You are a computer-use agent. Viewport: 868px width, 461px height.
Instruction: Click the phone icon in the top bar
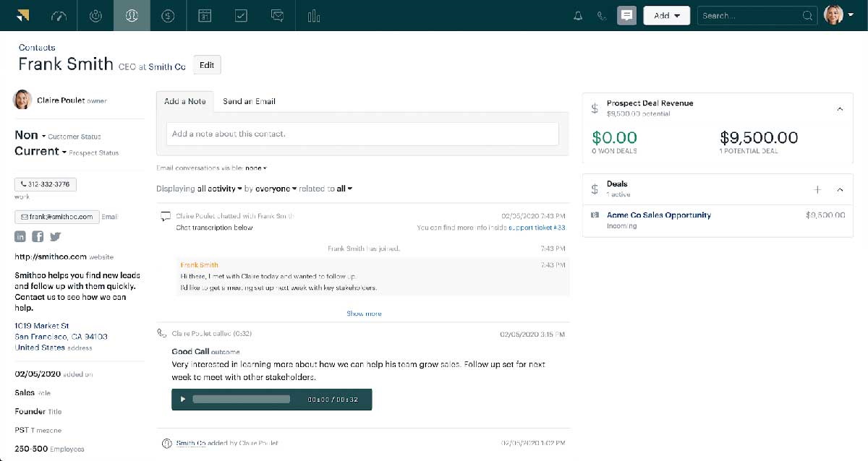point(602,15)
